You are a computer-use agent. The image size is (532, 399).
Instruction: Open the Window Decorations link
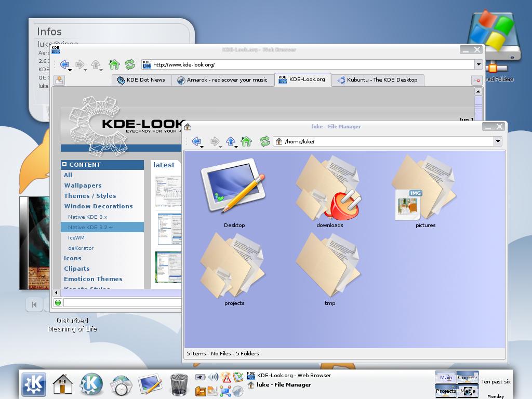[x=98, y=206]
